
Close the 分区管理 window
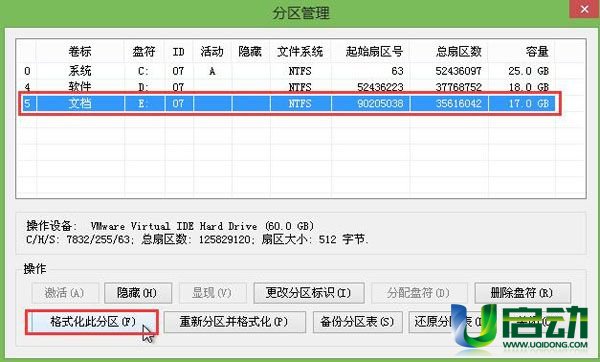coord(584,9)
